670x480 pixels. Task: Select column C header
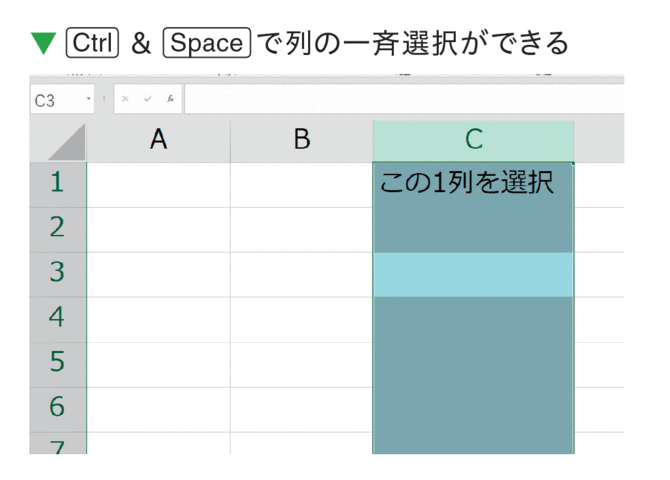click(473, 141)
